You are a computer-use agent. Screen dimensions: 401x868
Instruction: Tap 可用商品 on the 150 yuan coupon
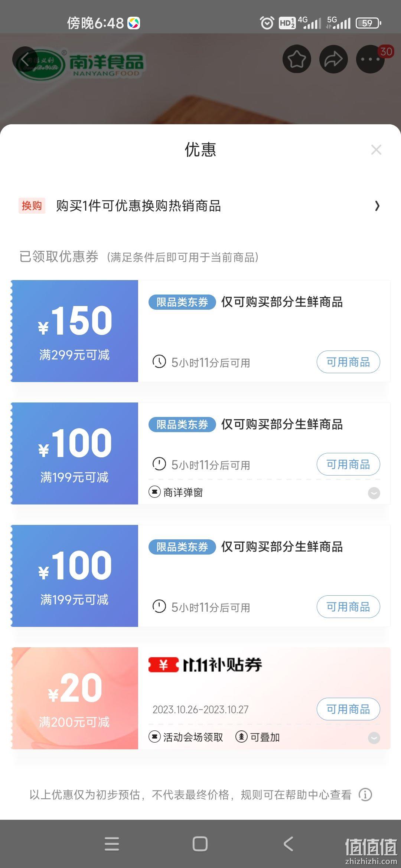[x=348, y=362]
